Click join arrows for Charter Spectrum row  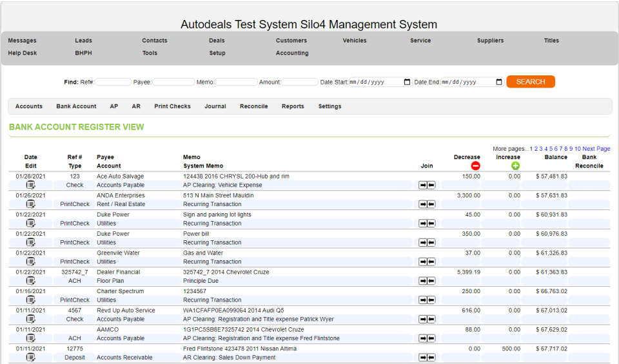427,300
